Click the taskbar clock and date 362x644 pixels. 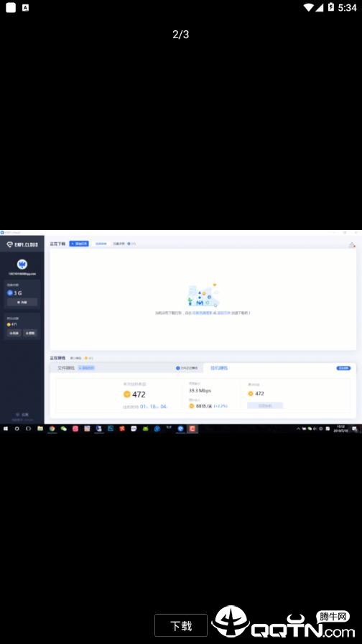pyautogui.click(x=340, y=428)
